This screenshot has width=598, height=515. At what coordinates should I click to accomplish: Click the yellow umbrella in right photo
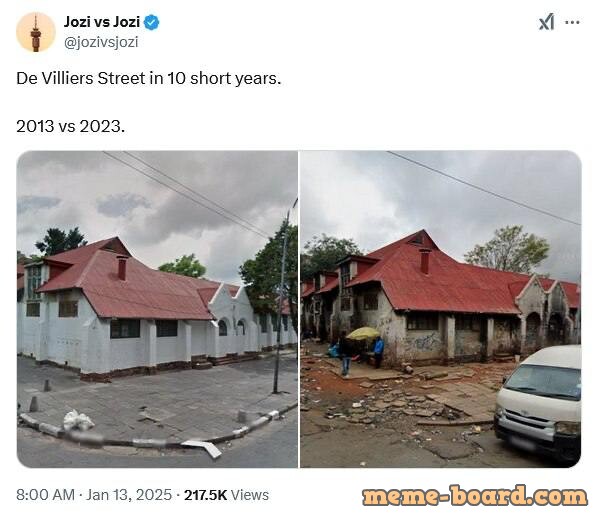[x=363, y=333]
